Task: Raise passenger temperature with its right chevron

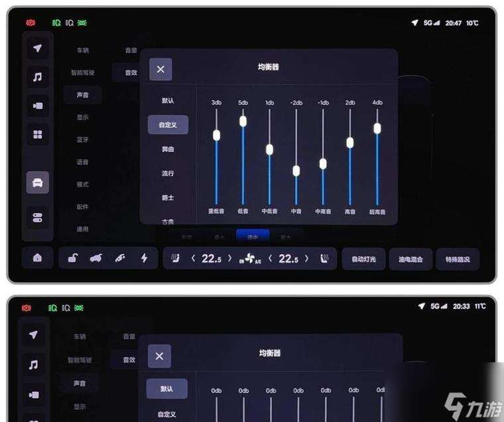Action: pos(307,258)
